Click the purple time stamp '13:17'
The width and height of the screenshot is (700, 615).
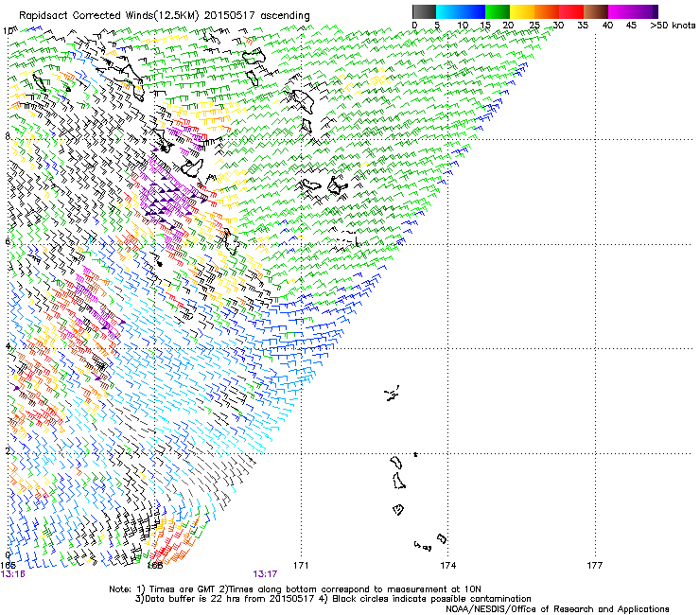(265, 574)
